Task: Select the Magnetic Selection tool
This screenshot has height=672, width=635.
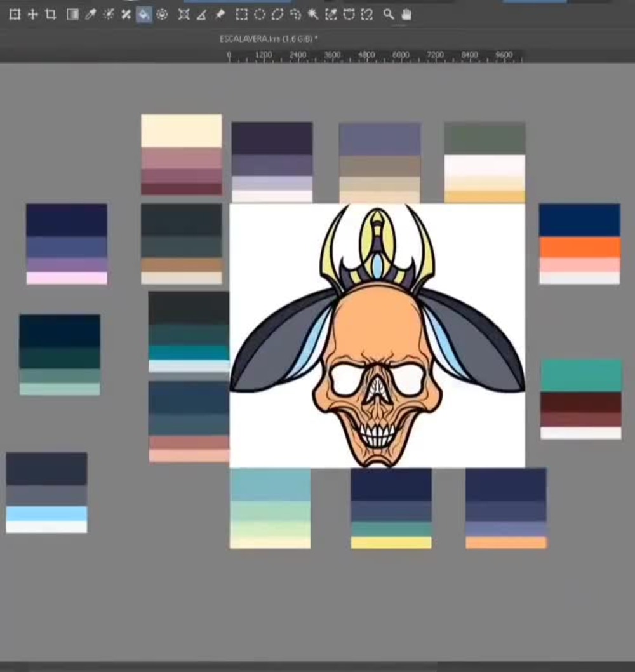Action: [x=366, y=14]
